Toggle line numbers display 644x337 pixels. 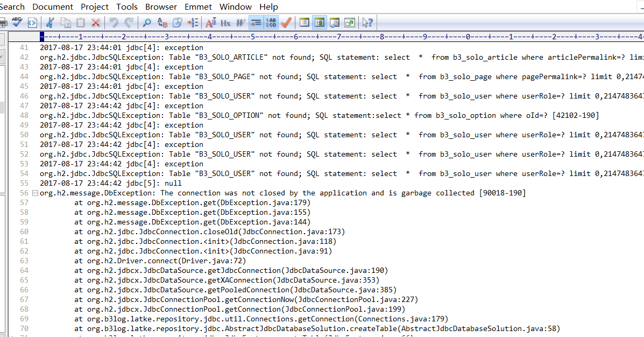point(271,23)
